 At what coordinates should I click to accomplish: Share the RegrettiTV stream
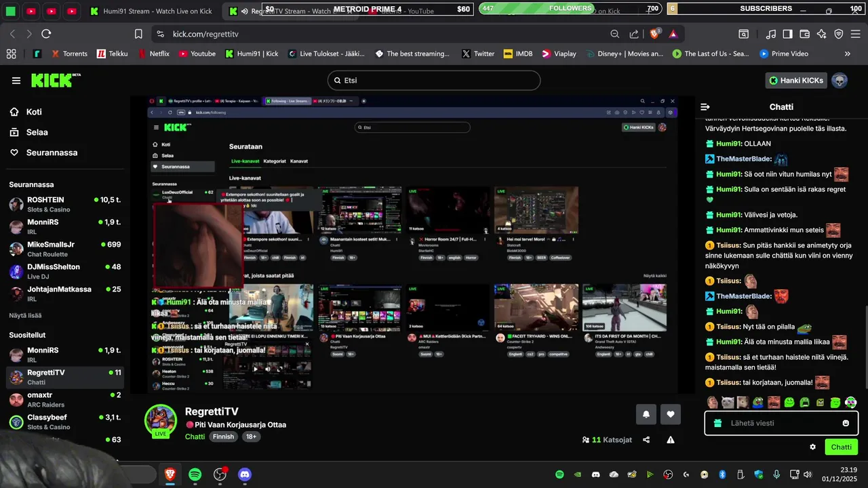point(646,440)
